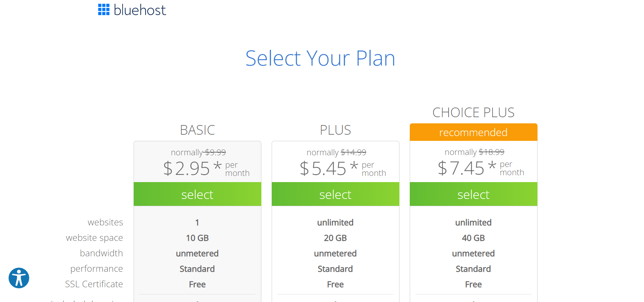Select the Choice Plus plan button
The image size is (644, 302).
pos(474,194)
